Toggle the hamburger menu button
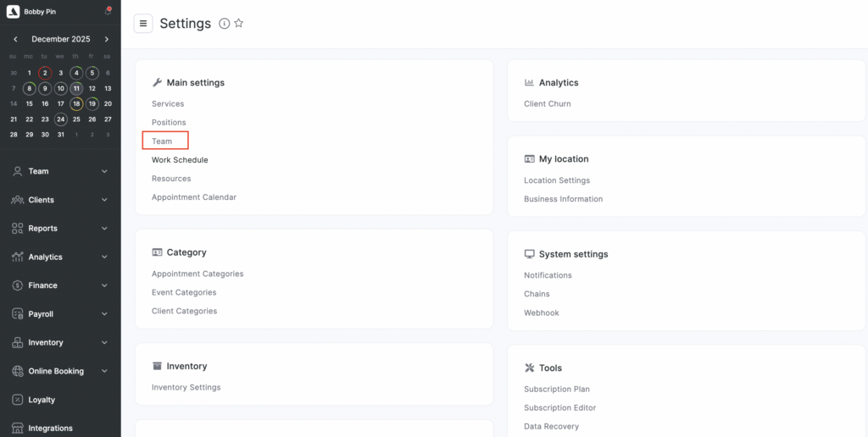Viewport: 868px width, 437px height. point(143,24)
